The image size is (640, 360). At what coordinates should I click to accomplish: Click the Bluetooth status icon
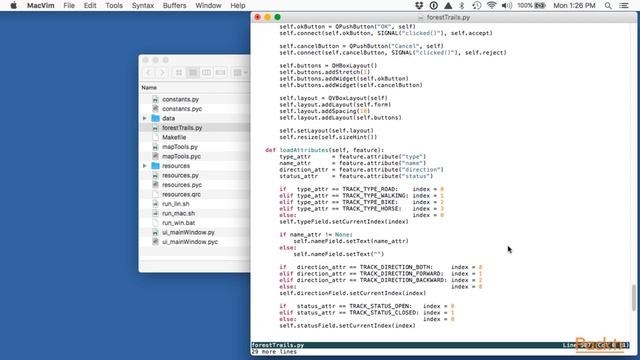coord(462,6)
